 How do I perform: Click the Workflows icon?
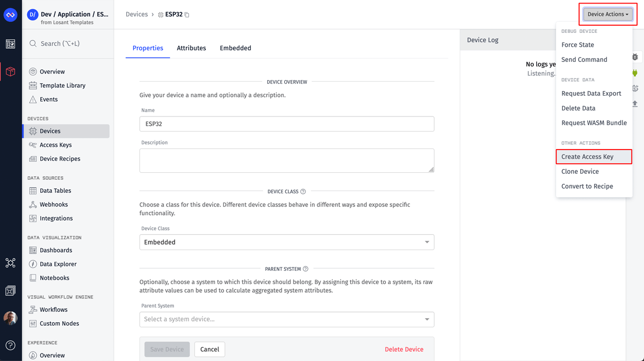(x=33, y=310)
